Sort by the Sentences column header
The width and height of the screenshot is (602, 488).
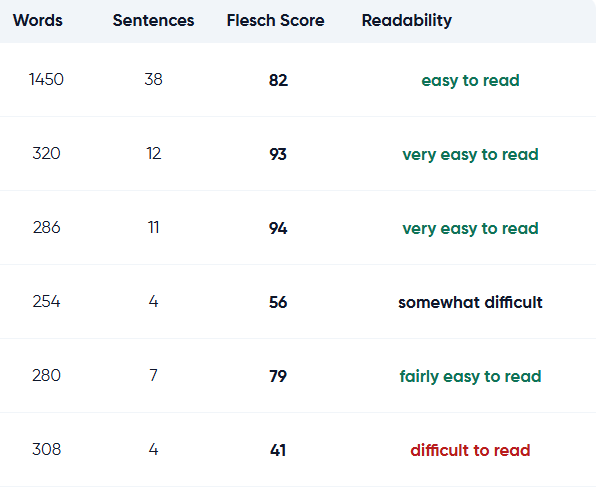pyautogui.click(x=153, y=20)
